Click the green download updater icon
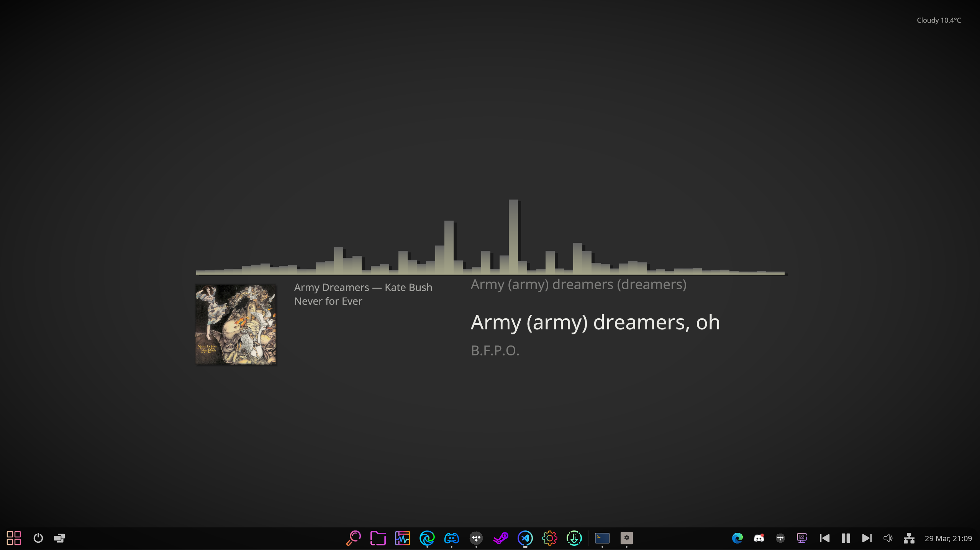 [574, 538]
